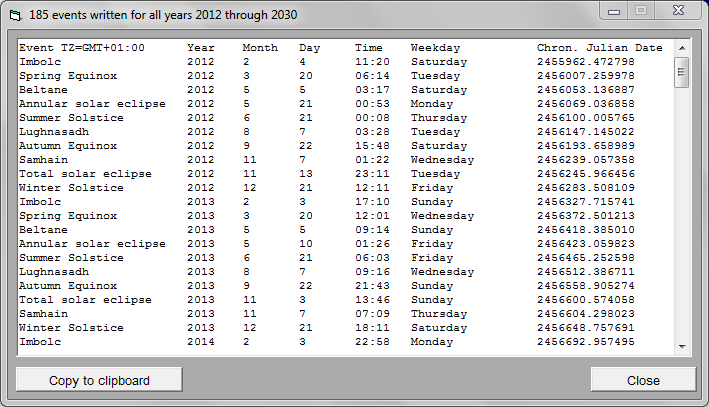The height and width of the screenshot is (407, 709).
Task: Click Thursday in 2012 Summer Solstice row
Action: click(439, 118)
